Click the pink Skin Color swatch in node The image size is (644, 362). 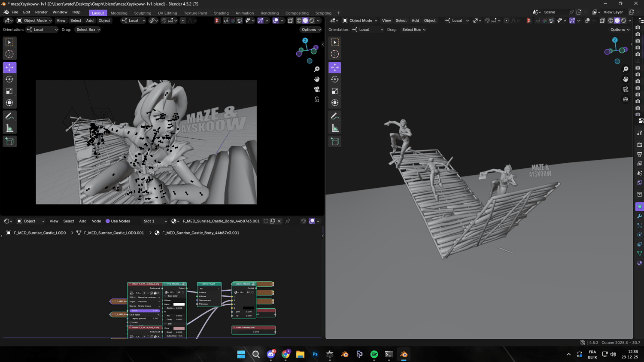[x=179, y=328]
